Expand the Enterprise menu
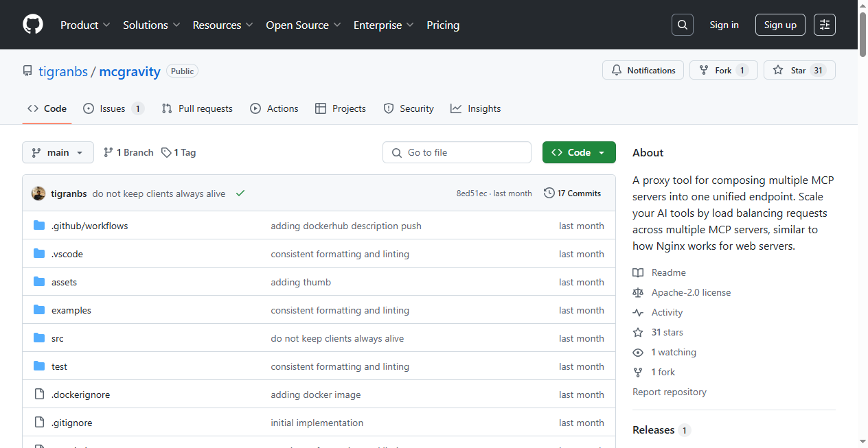Image resolution: width=868 pixels, height=448 pixels. [384, 25]
